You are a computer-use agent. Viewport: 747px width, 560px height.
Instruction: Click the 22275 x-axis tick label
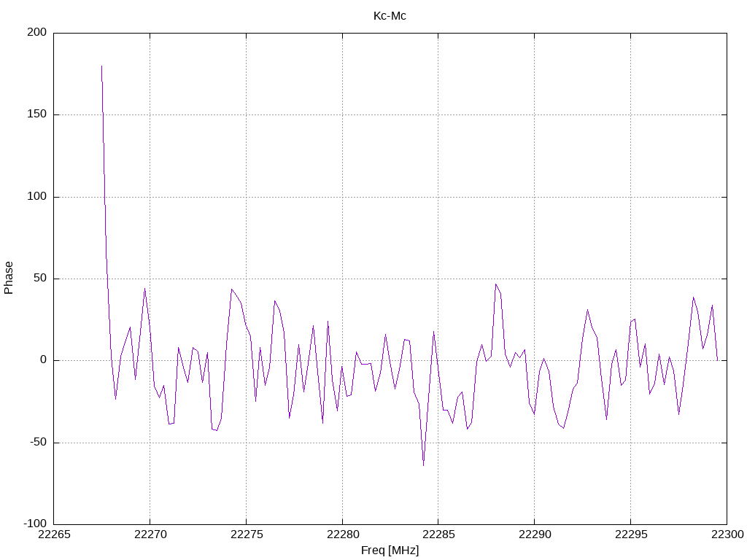[x=247, y=534]
